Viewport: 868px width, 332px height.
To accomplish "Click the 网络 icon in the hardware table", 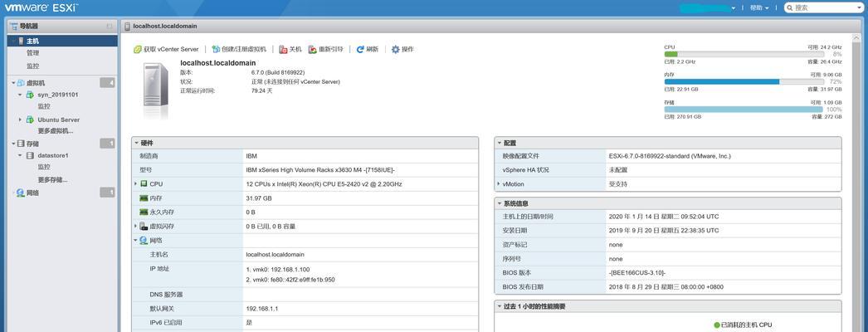I will 144,241.
